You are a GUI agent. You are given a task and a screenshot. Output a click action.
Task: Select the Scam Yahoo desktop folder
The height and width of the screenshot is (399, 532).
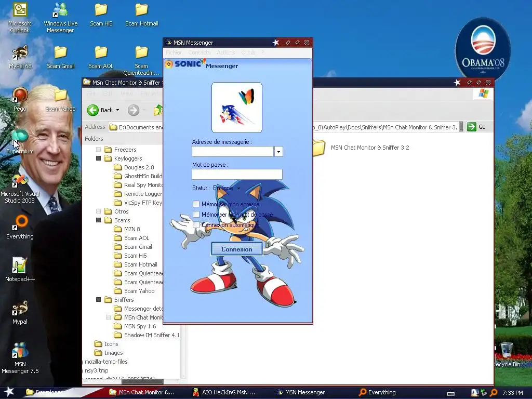(60, 99)
